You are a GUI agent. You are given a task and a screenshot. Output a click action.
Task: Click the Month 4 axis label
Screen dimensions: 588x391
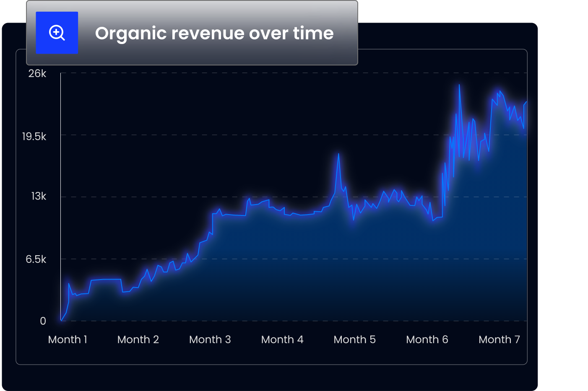pos(282,339)
